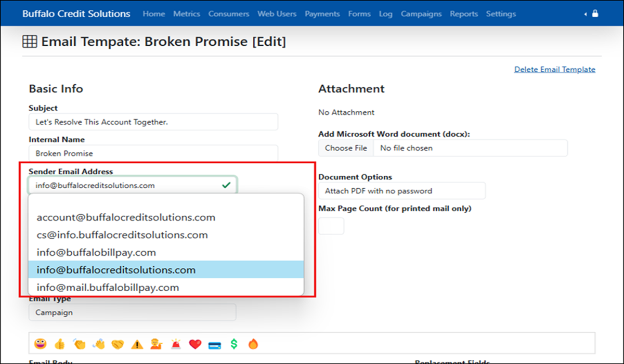This screenshot has width=624, height=364.
Task: Select the blank sender option at top
Action: (x=166, y=202)
